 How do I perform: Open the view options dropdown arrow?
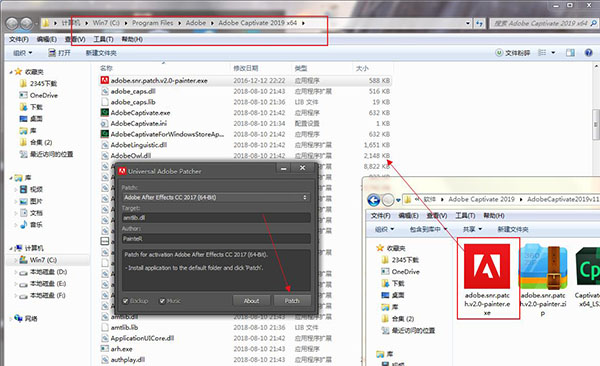553,53
